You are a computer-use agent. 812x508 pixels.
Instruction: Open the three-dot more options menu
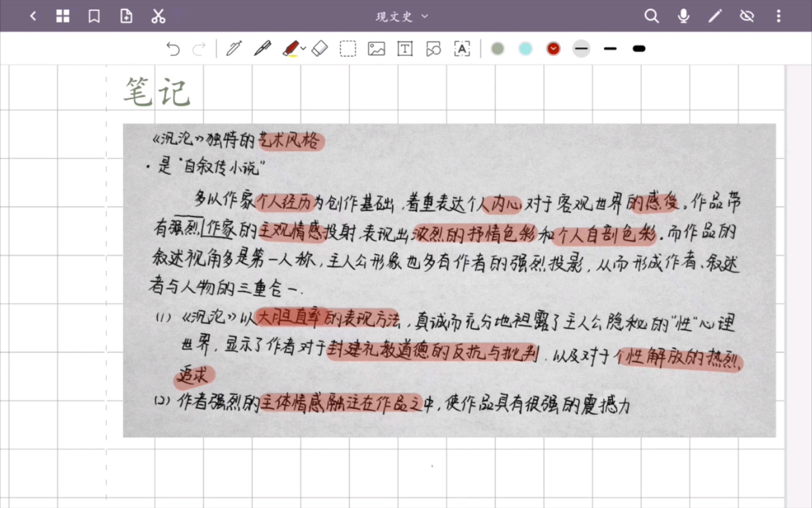(x=779, y=16)
